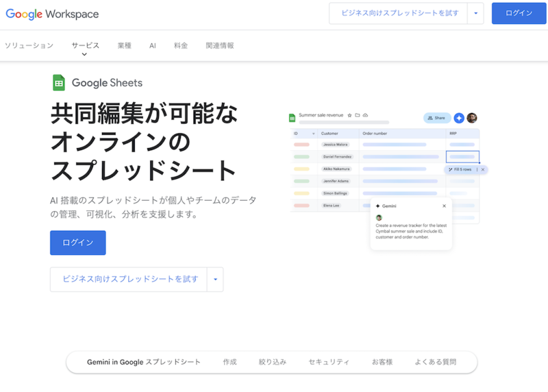The height and width of the screenshot is (392, 548).
Task: Click the Akiko Nakamura customer chip
Action: [336, 169]
